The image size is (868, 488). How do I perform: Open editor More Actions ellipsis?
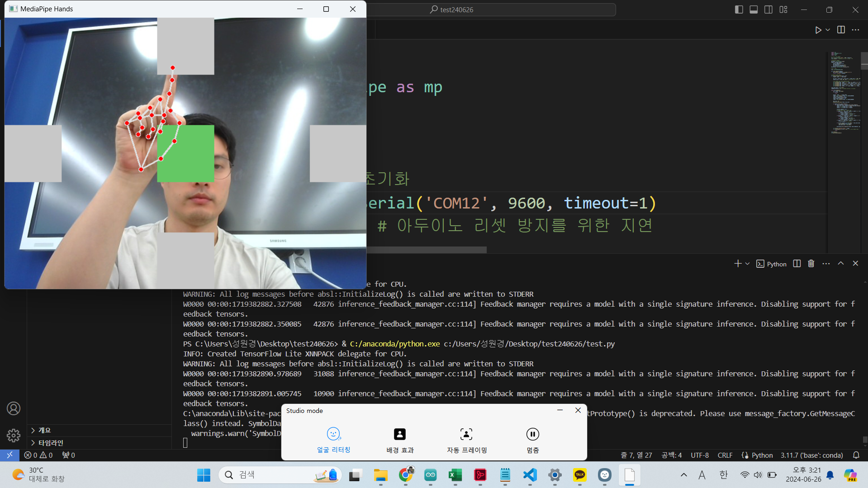[x=855, y=30]
